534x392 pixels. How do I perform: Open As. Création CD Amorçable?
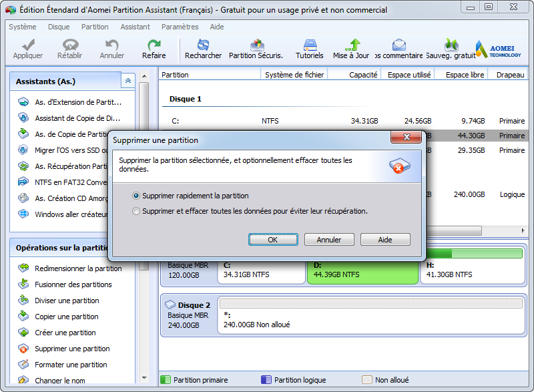(x=63, y=198)
